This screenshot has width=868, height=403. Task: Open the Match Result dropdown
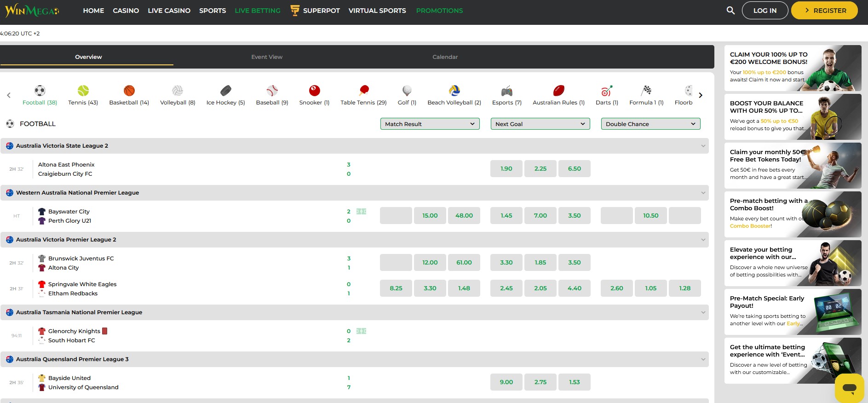[x=430, y=124]
